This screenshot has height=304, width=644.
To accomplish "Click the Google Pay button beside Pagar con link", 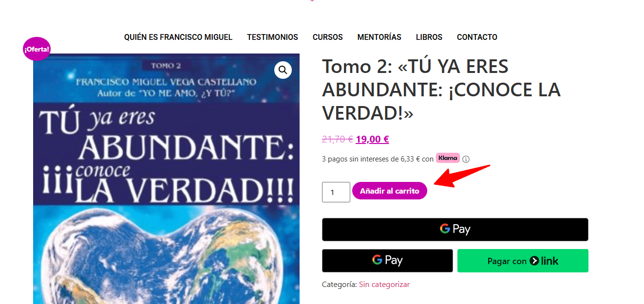I will 387,261.
